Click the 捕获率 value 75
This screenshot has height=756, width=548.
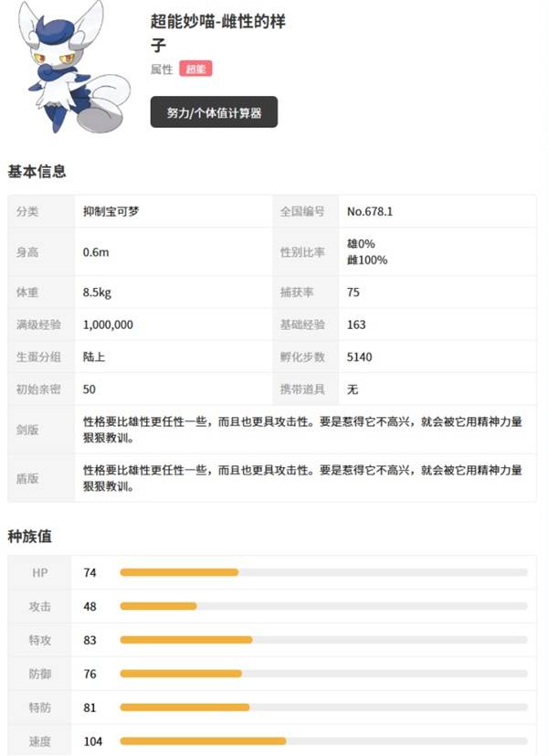point(352,293)
